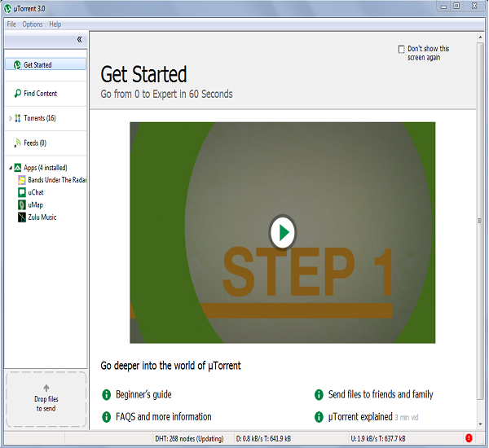Enable Don't show this screen again checkbox
The width and height of the screenshot is (489, 448).
401,50
